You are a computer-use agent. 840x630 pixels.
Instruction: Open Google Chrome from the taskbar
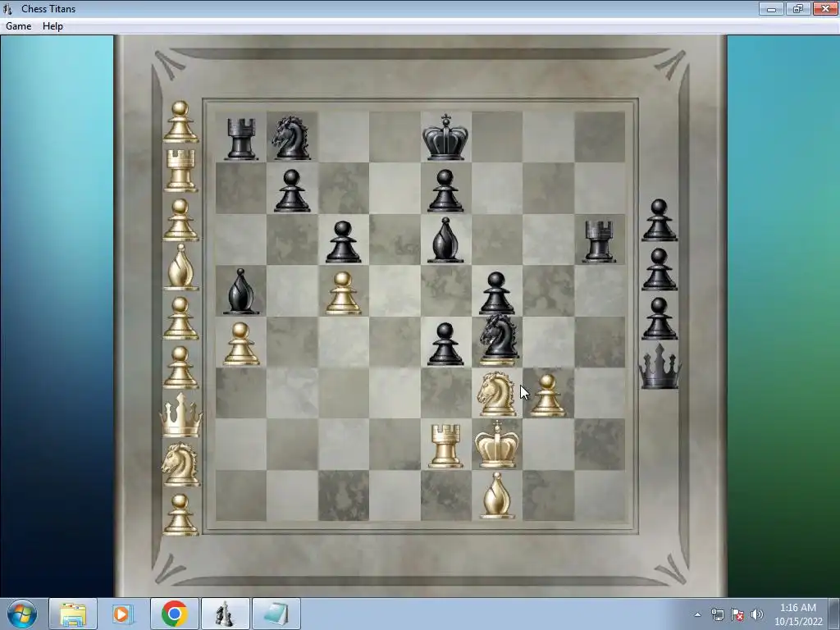click(x=174, y=614)
